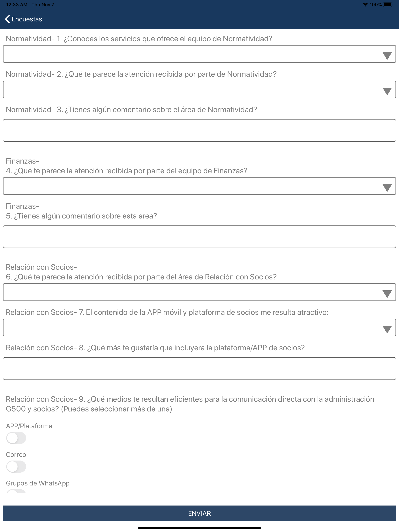
Task: Submit the survey with ENVIAR
Action: coord(199,513)
